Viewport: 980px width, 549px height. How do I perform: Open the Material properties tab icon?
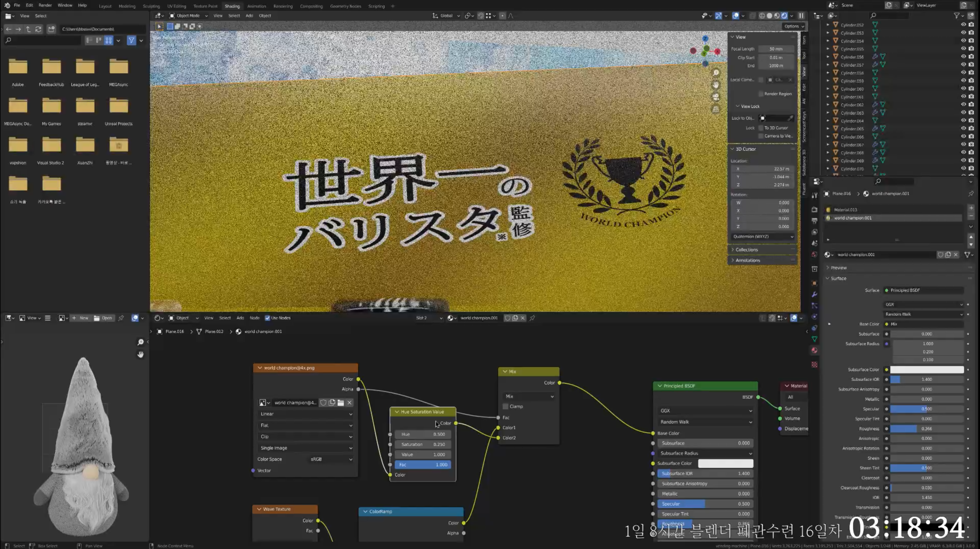pos(814,350)
